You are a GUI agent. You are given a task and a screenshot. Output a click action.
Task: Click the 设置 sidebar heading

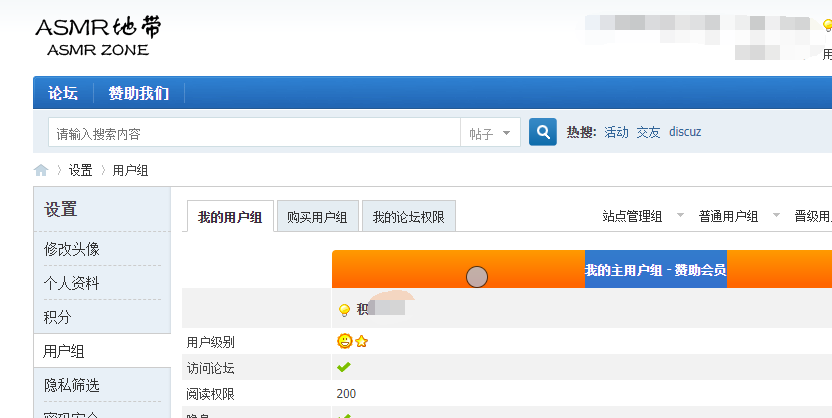tap(60, 209)
